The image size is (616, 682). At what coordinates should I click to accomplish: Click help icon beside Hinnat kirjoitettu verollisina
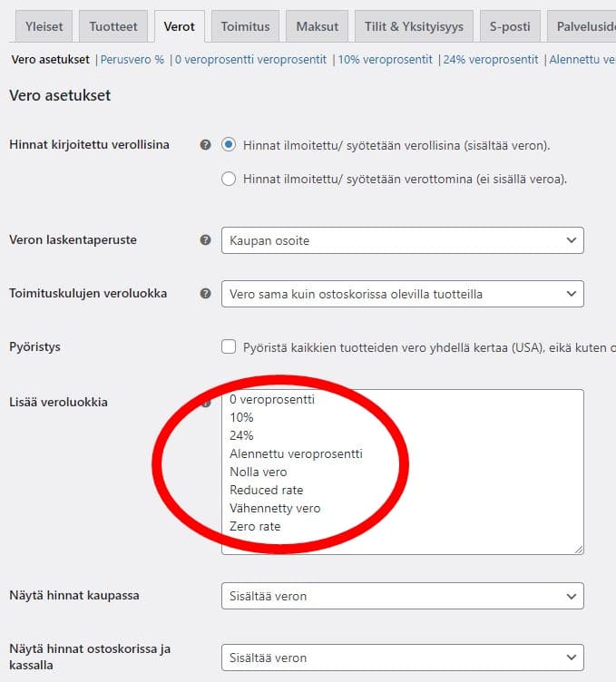pos(206,145)
